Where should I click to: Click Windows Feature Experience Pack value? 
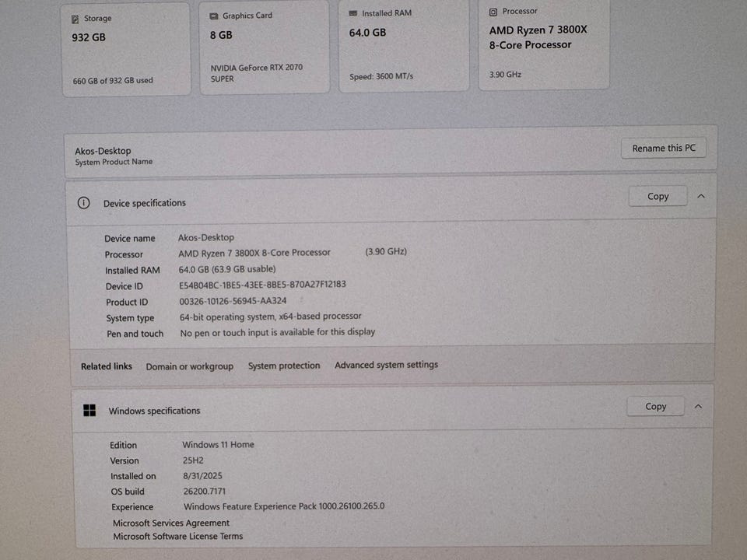(x=284, y=506)
